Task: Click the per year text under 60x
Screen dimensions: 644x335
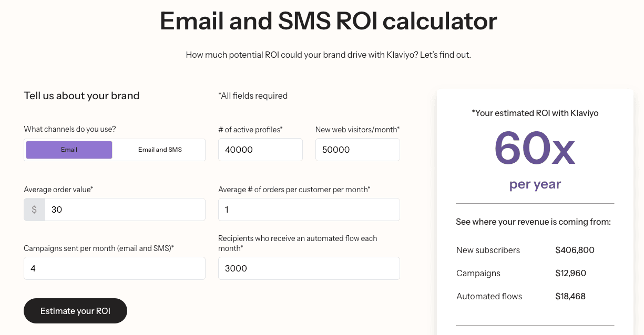Action: (535, 184)
